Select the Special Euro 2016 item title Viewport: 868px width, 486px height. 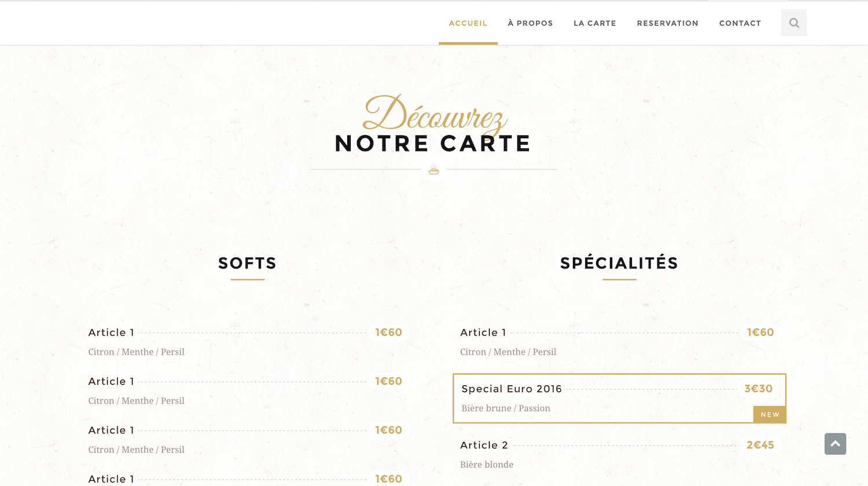512,389
